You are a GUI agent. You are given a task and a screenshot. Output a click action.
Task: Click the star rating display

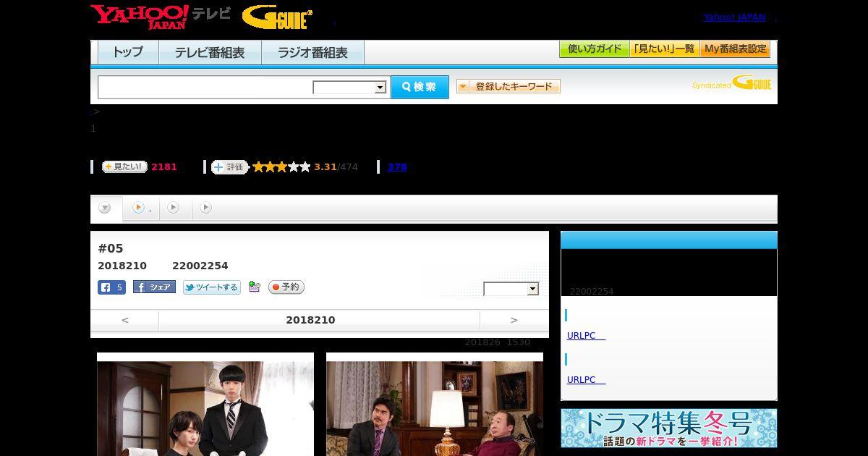coord(281,167)
